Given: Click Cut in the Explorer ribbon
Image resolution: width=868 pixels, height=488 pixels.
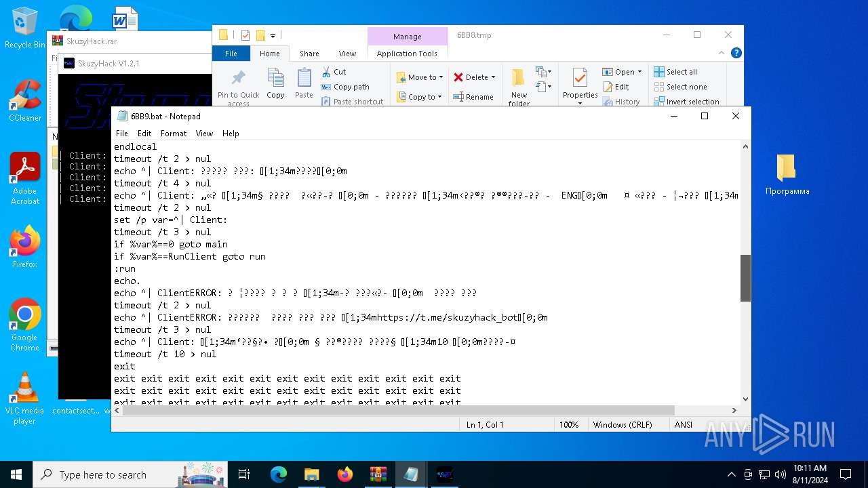Looking at the screenshot, I should pos(334,72).
